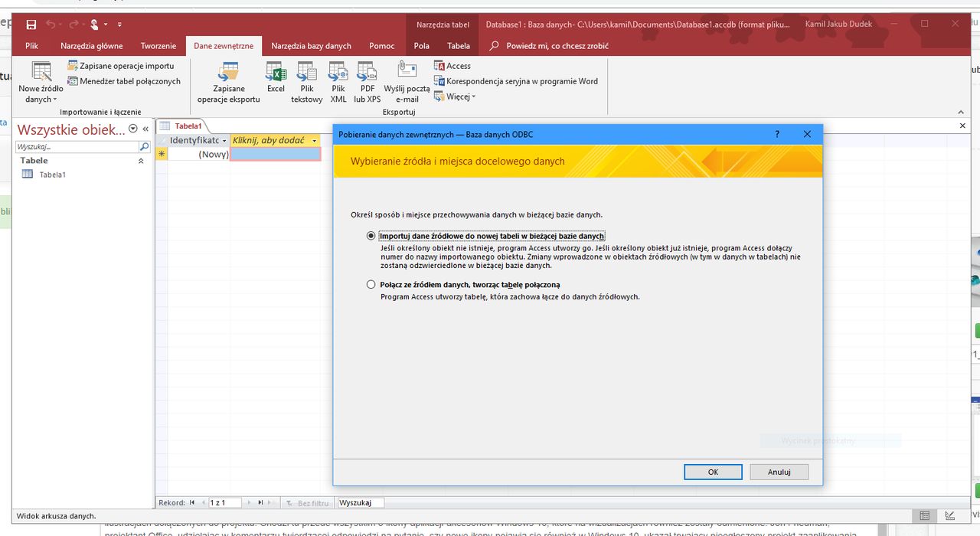
Task: Go to last record button
Action: [260, 502]
